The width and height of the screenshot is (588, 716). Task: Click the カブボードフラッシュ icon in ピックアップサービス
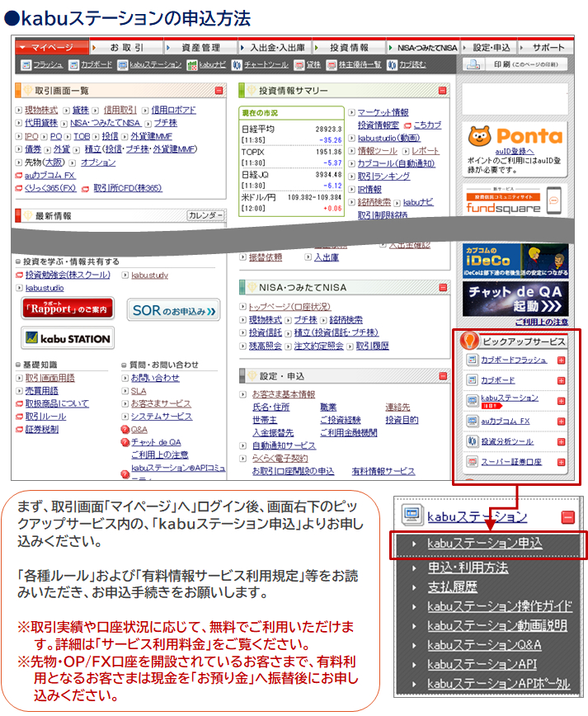click(472, 360)
